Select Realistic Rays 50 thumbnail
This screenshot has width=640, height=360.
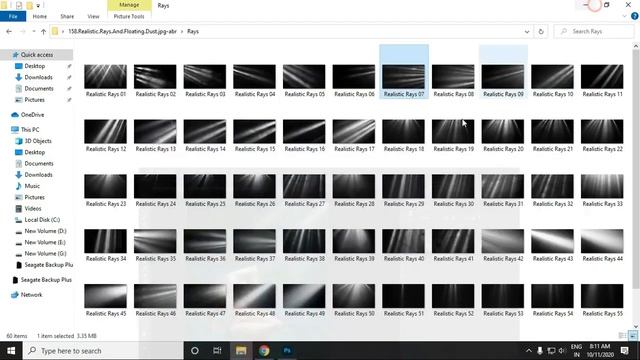[354, 296]
